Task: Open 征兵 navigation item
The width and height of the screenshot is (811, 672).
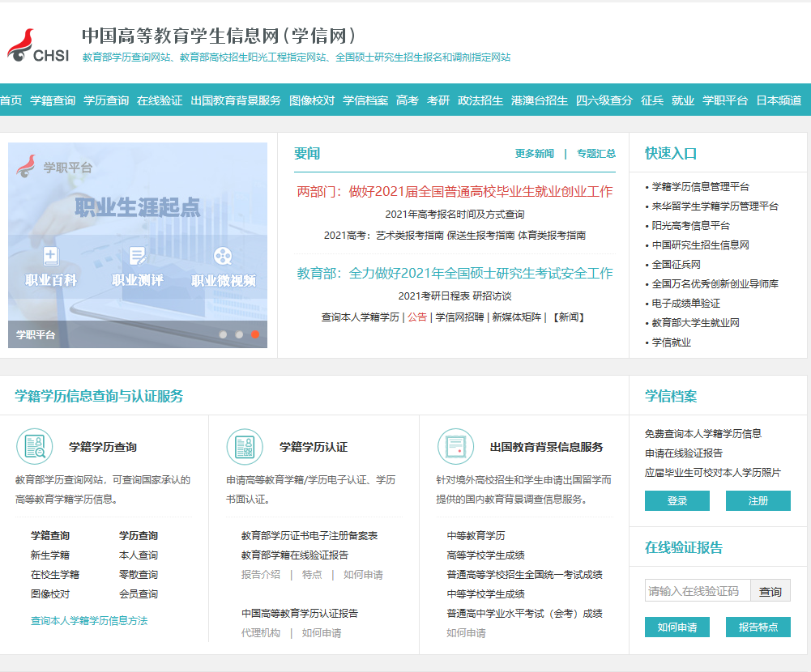Action: point(652,100)
